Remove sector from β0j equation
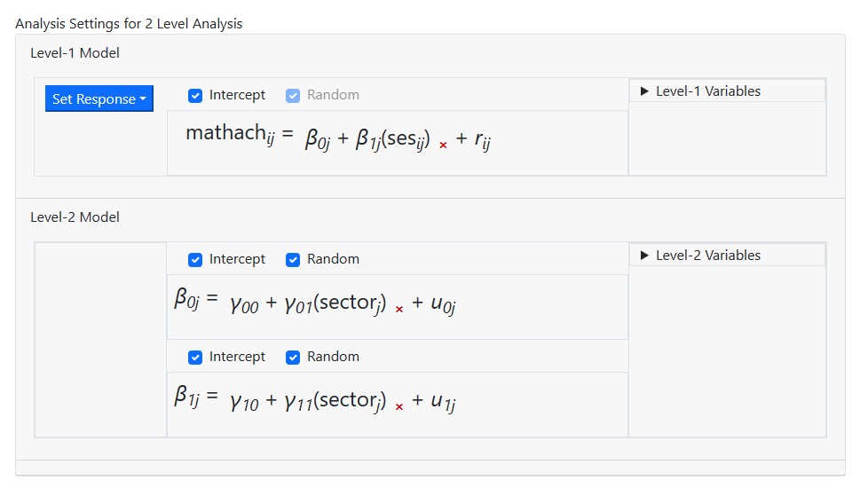Screen dimensions: 868x496 (399, 309)
